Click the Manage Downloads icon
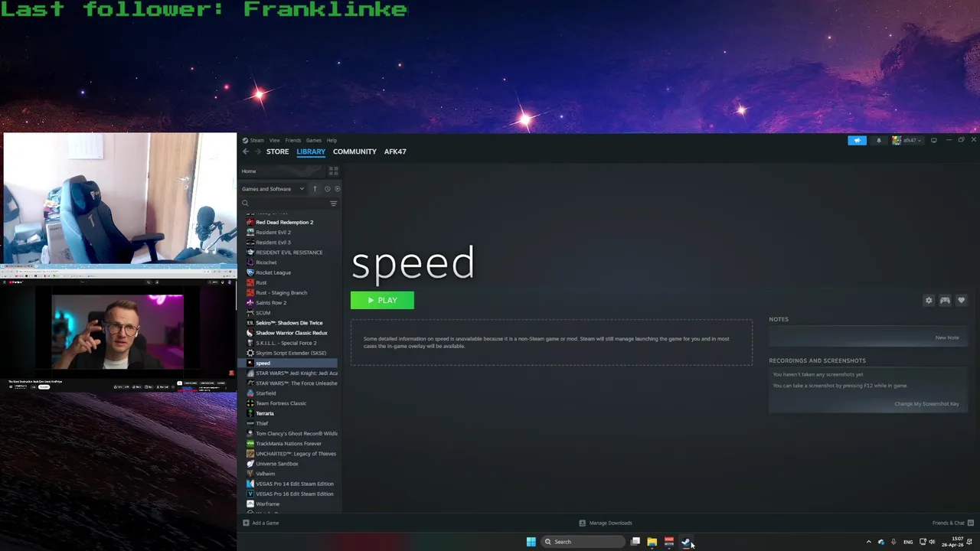This screenshot has width=980, height=551. [582, 523]
